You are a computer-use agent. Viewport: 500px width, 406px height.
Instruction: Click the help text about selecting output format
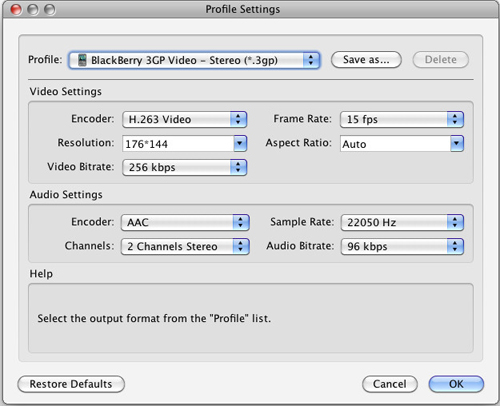pyautogui.click(x=154, y=318)
